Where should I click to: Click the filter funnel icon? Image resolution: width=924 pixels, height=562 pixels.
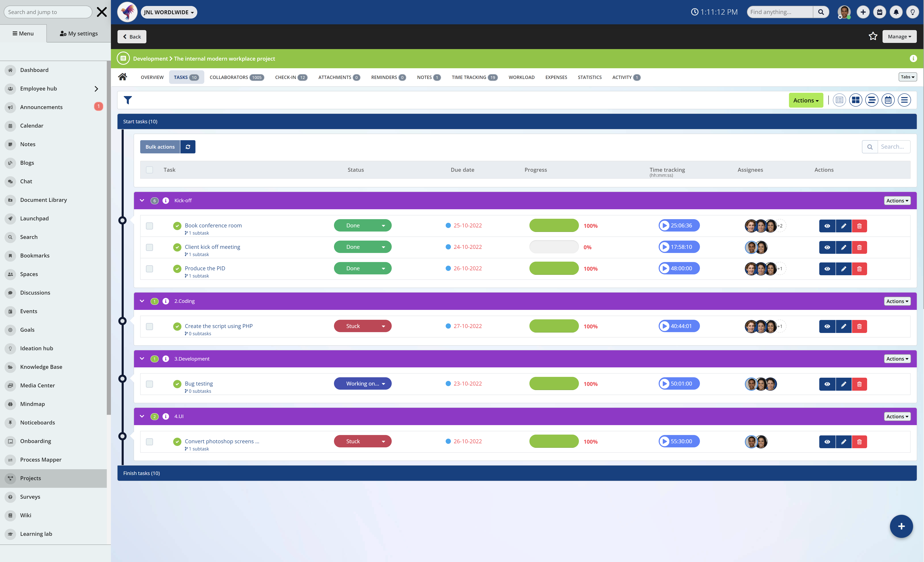point(127,100)
